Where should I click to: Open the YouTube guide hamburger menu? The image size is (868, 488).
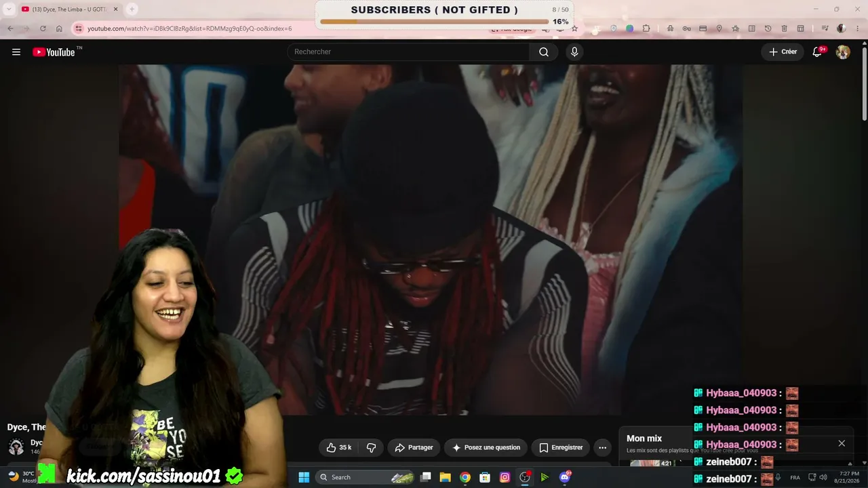16,52
